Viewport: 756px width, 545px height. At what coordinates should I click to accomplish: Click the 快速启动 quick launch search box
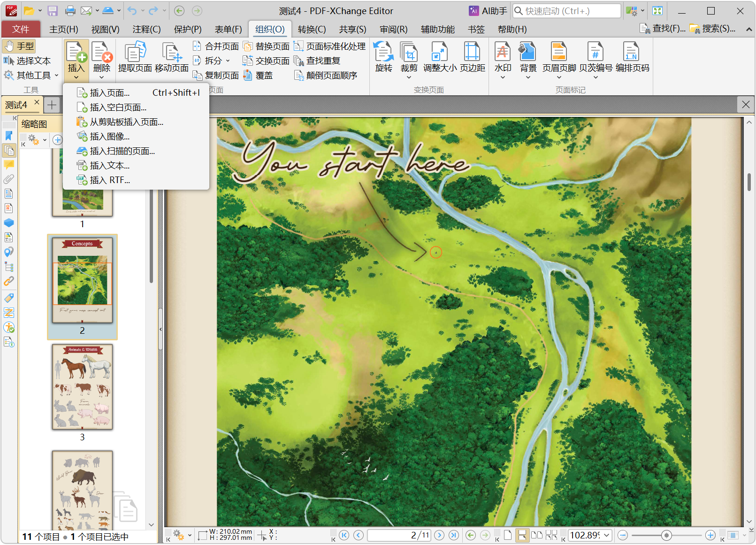click(x=567, y=11)
